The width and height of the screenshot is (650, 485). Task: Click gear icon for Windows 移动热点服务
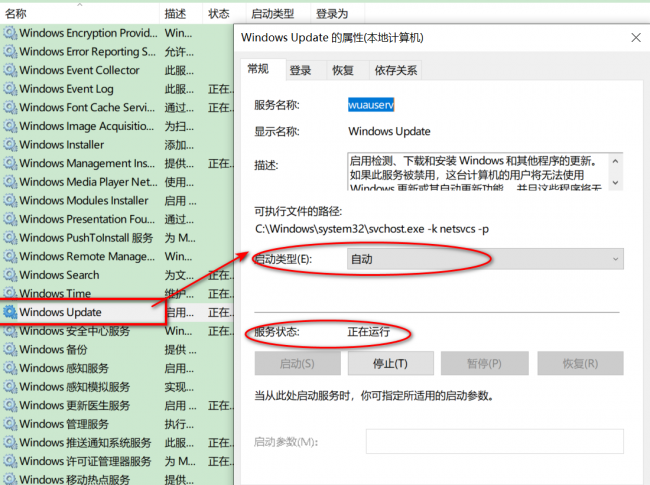click(10, 479)
